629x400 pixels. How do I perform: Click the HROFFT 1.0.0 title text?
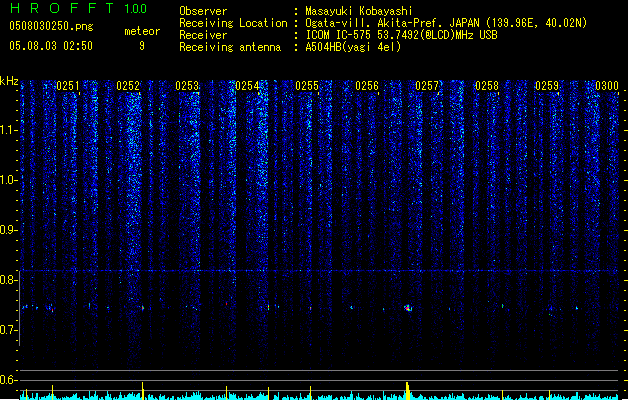pos(78,8)
